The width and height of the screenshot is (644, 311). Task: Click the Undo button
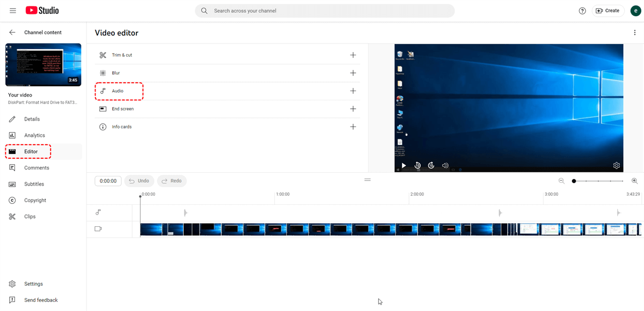[139, 181]
